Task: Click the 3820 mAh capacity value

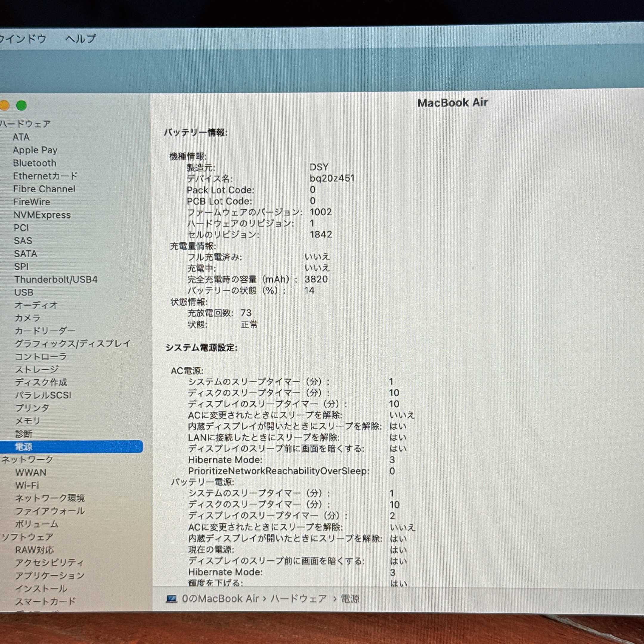Action: [316, 279]
